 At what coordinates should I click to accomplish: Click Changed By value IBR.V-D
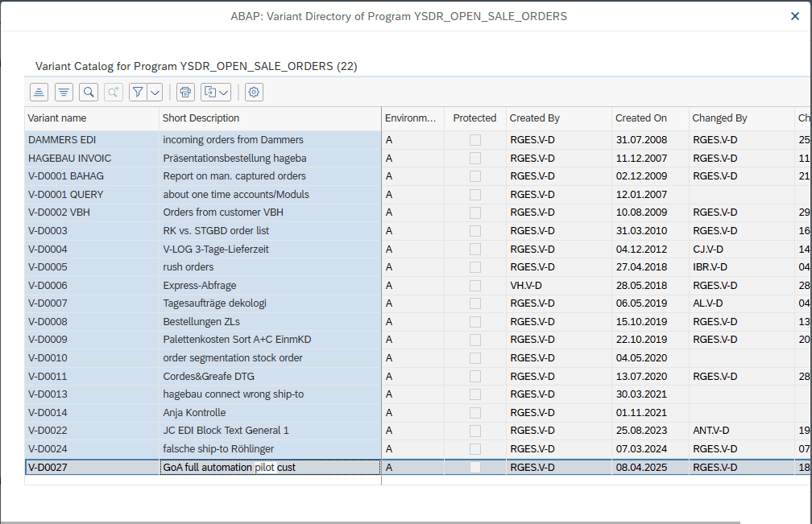(710, 267)
